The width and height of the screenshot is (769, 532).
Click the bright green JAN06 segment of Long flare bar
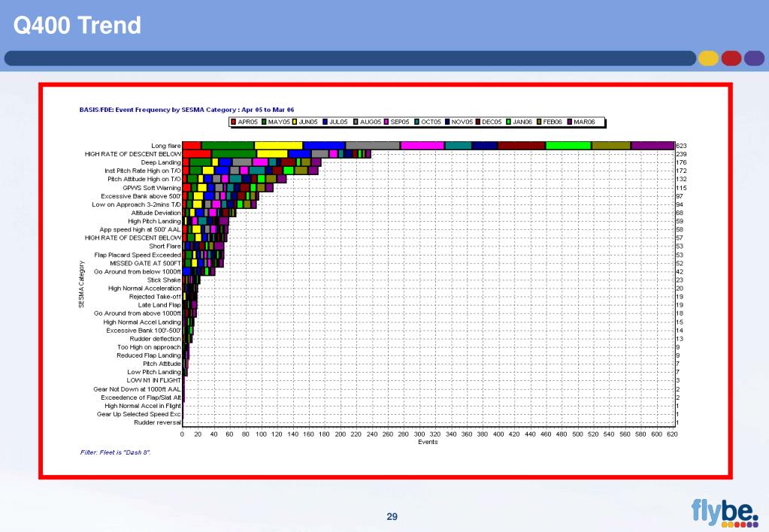tap(568, 146)
